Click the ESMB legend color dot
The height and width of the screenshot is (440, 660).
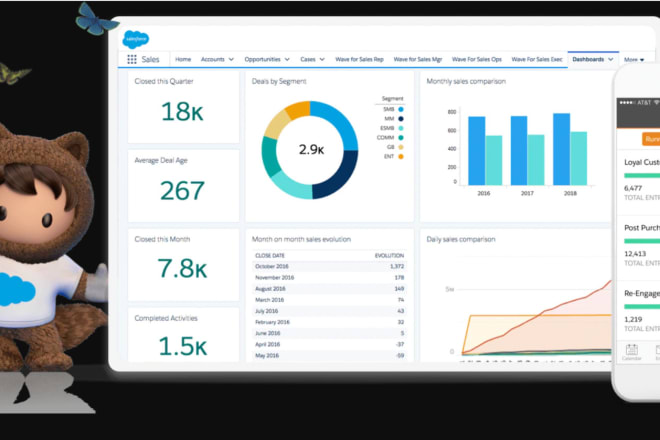click(401, 128)
